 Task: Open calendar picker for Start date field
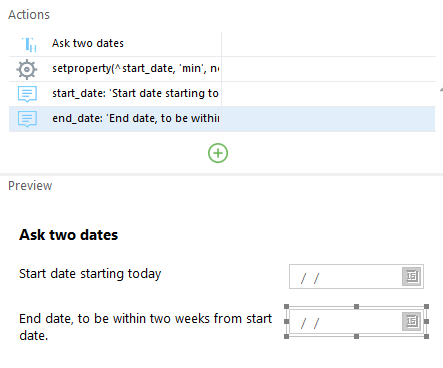click(x=412, y=276)
